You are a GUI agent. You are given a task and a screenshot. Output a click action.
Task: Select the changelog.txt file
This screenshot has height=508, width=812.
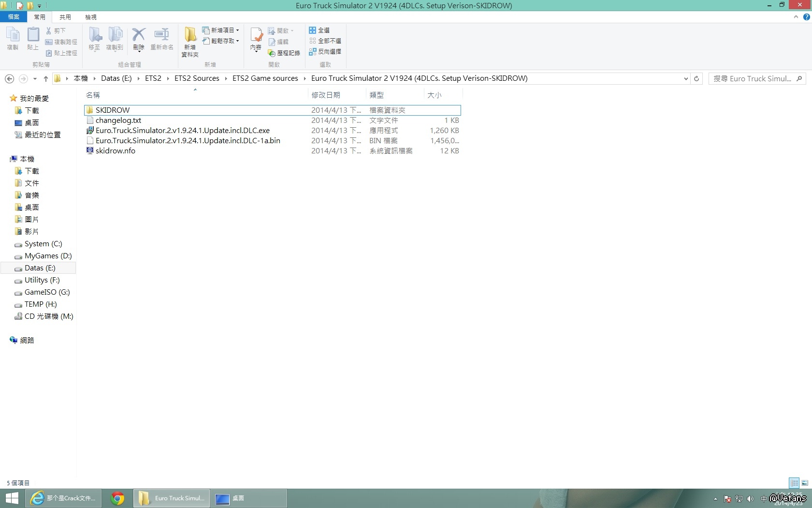pyautogui.click(x=272, y=120)
